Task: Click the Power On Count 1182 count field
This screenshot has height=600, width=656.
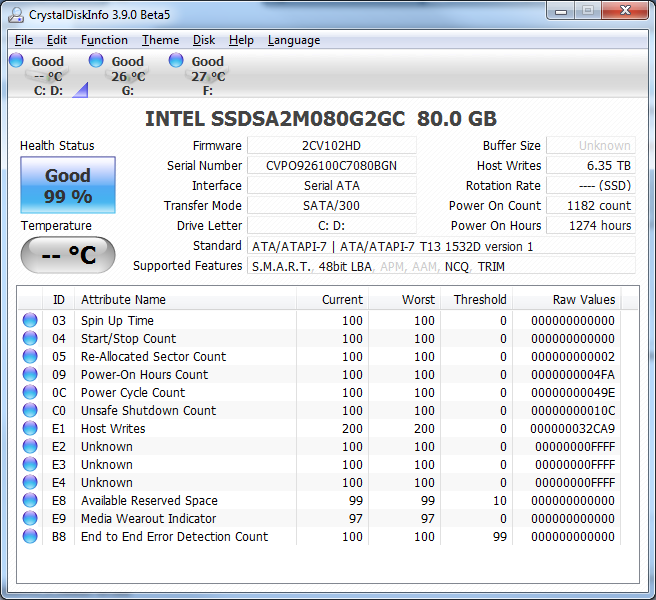Action: point(591,205)
